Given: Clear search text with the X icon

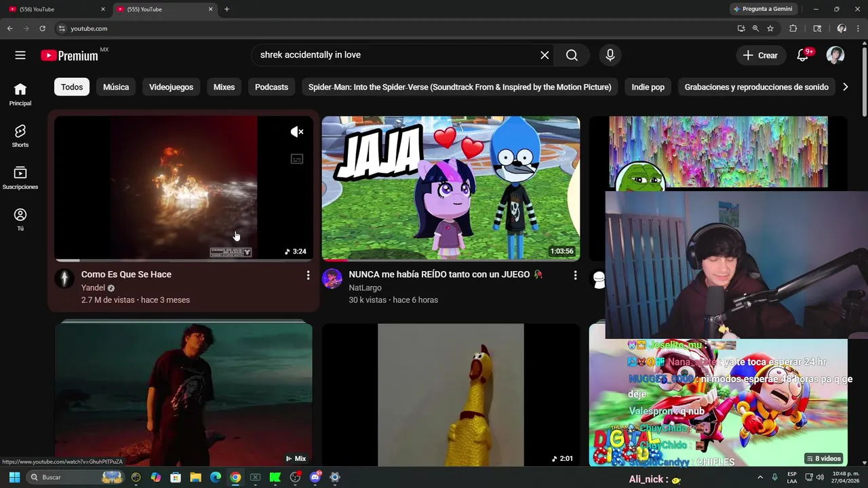Looking at the screenshot, I should click(545, 56).
